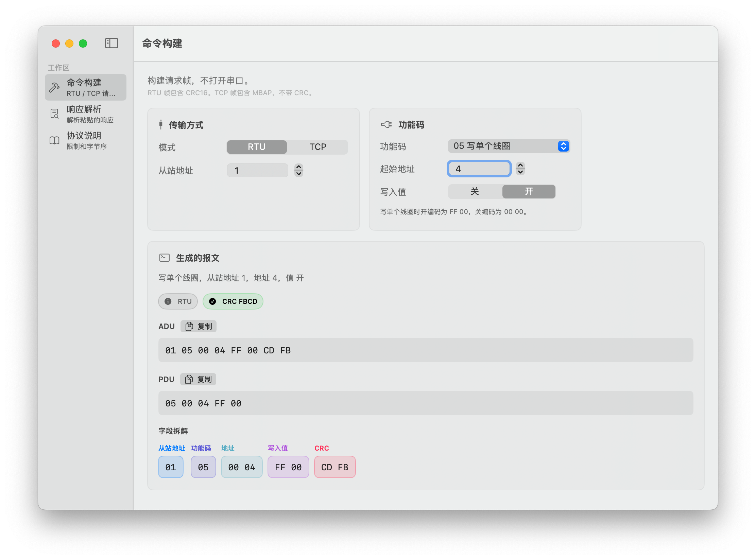Click the 写入值 field label in breakdown
This screenshot has height=560, width=756.
tap(278, 448)
